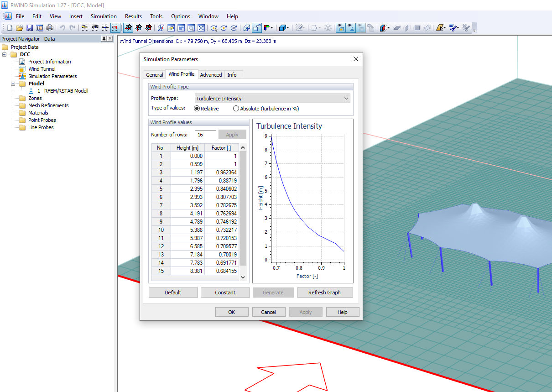Click the blue solid cube display icon
552x392 pixels.
pos(283,28)
